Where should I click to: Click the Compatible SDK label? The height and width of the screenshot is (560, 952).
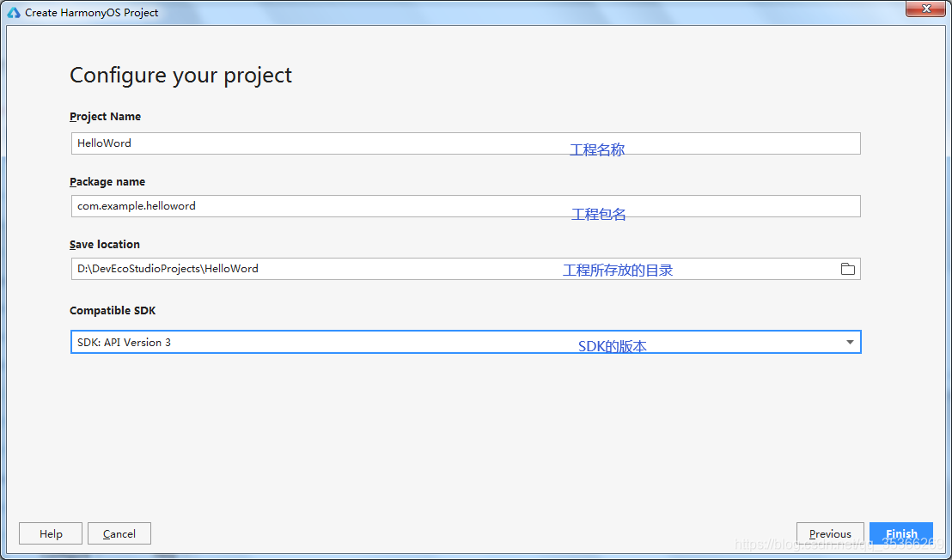point(113,311)
